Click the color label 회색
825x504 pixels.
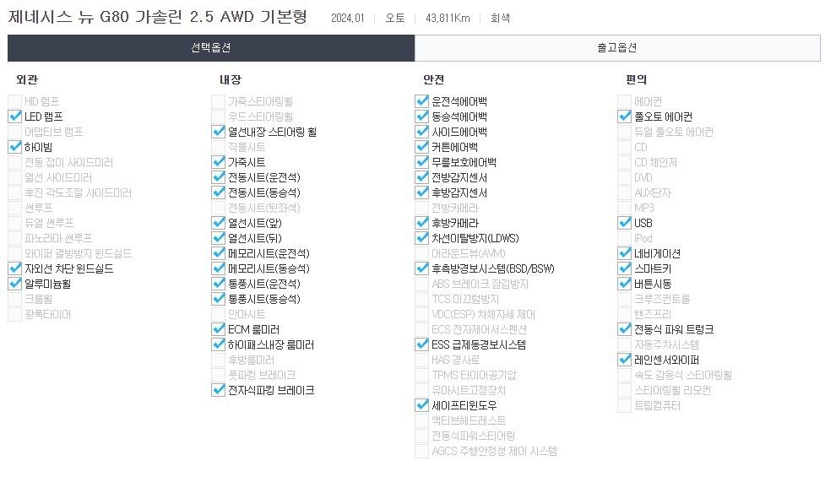500,18
